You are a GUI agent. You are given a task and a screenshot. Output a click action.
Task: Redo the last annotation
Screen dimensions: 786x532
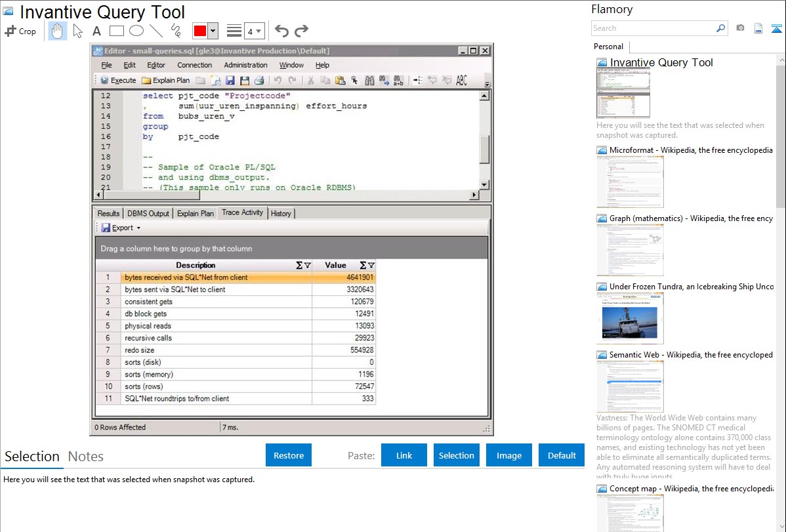click(301, 31)
